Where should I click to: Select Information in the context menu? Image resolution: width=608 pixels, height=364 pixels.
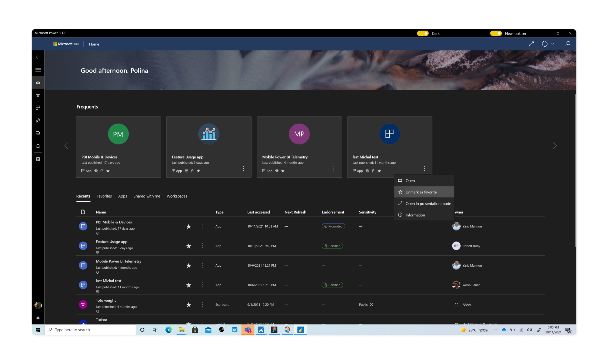[x=424, y=215]
